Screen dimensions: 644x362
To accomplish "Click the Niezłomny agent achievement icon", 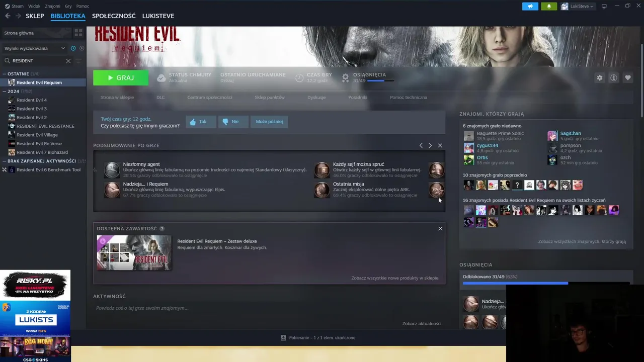I will click(112, 170).
